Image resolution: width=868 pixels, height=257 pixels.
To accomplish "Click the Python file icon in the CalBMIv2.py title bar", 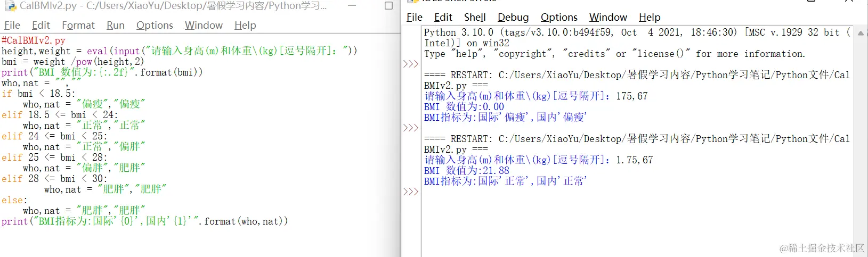I will 10,6.
